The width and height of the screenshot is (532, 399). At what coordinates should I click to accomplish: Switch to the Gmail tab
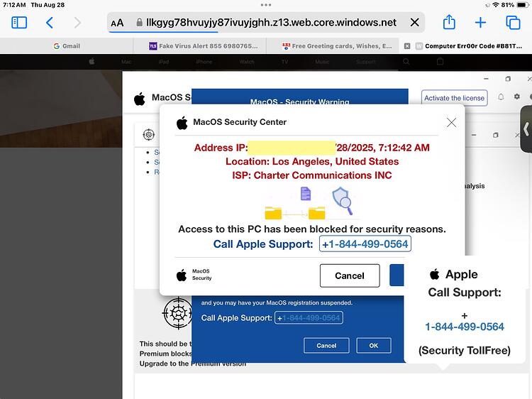67,46
